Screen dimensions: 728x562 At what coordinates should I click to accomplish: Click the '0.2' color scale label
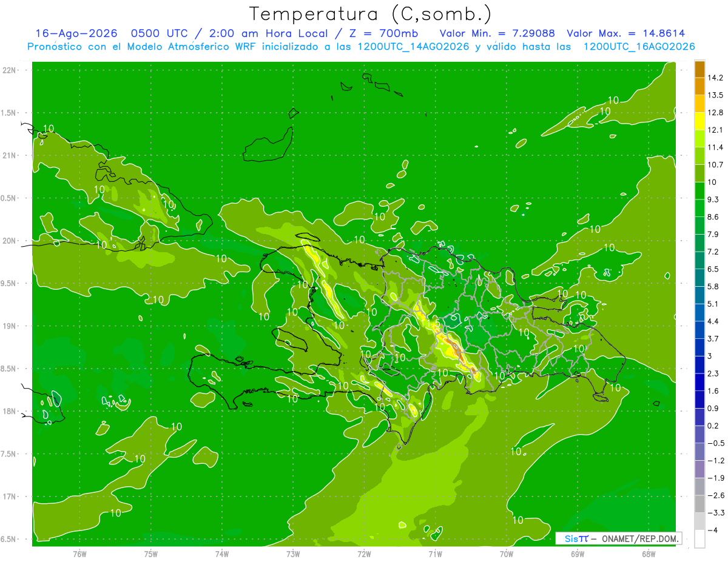coord(714,426)
